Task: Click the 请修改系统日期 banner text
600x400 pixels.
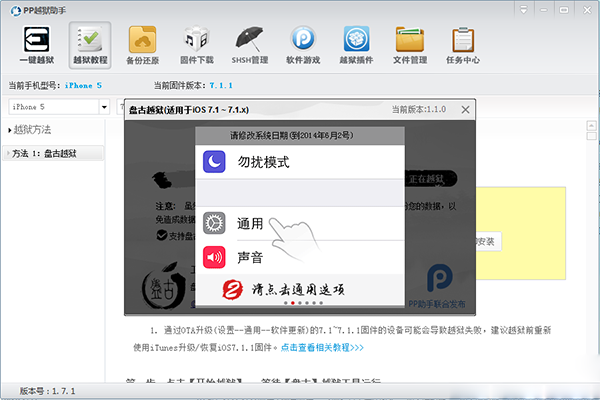Action: [292, 136]
